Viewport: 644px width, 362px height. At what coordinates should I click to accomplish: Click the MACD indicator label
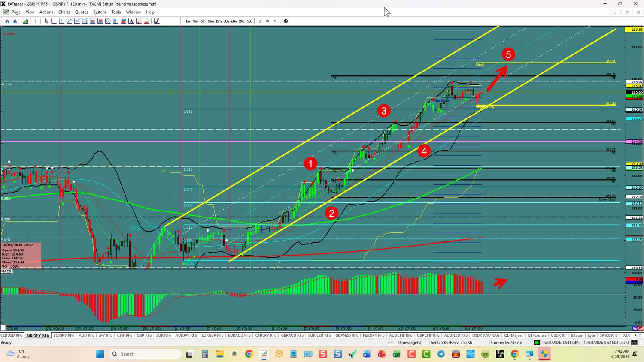pyautogui.click(x=6, y=271)
